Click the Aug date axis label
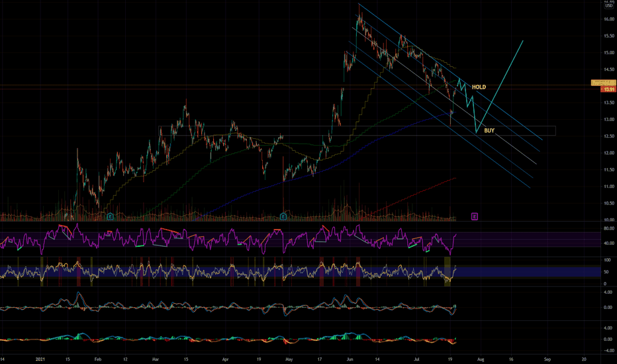This screenshot has height=364, width=617. pyautogui.click(x=481, y=359)
